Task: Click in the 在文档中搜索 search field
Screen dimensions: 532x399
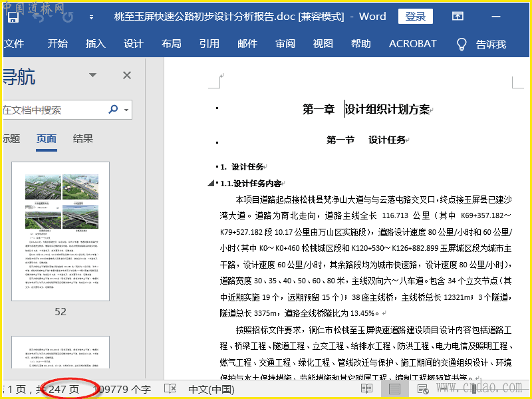Action: 53,110
